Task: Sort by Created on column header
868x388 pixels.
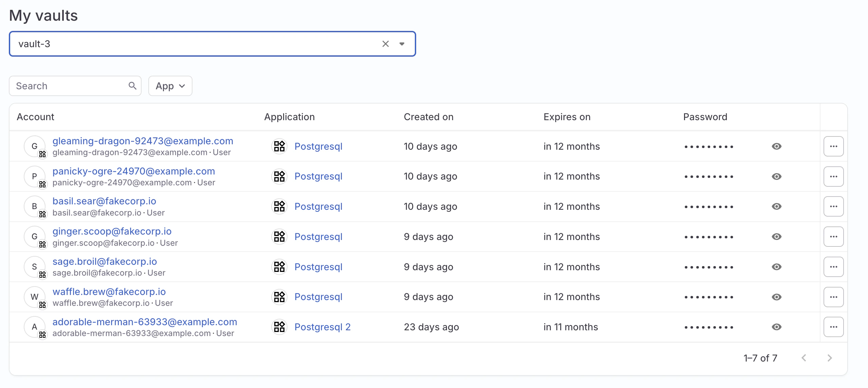Action: [x=428, y=117]
